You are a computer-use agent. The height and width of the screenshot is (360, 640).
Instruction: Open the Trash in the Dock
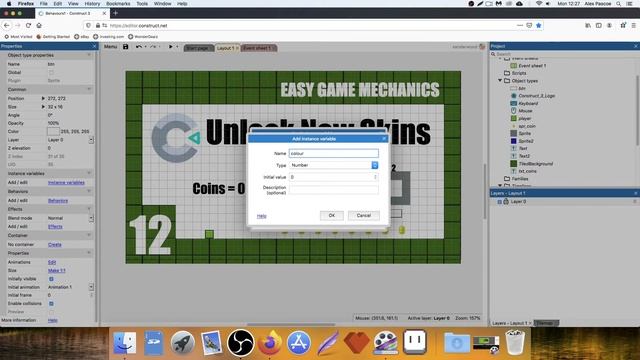pyautogui.click(x=515, y=342)
